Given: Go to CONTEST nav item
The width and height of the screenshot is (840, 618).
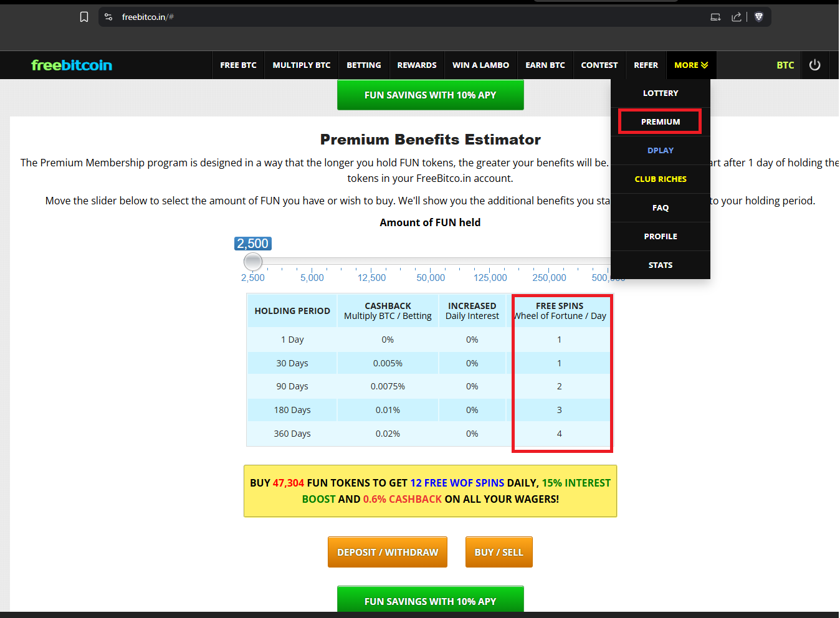Looking at the screenshot, I should tap(599, 65).
